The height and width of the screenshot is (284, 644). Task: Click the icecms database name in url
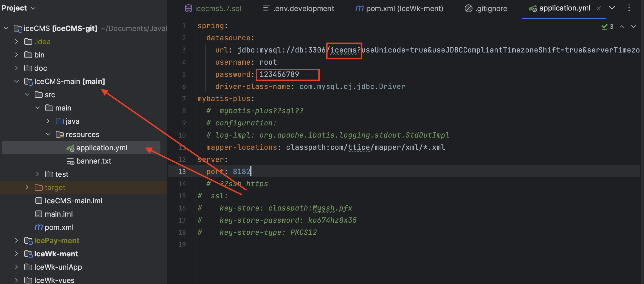[x=344, y=50]
